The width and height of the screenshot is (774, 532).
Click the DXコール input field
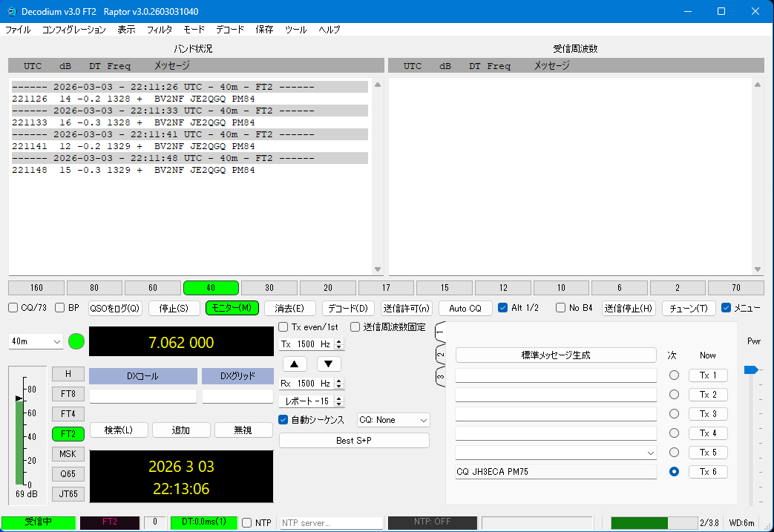142,396
